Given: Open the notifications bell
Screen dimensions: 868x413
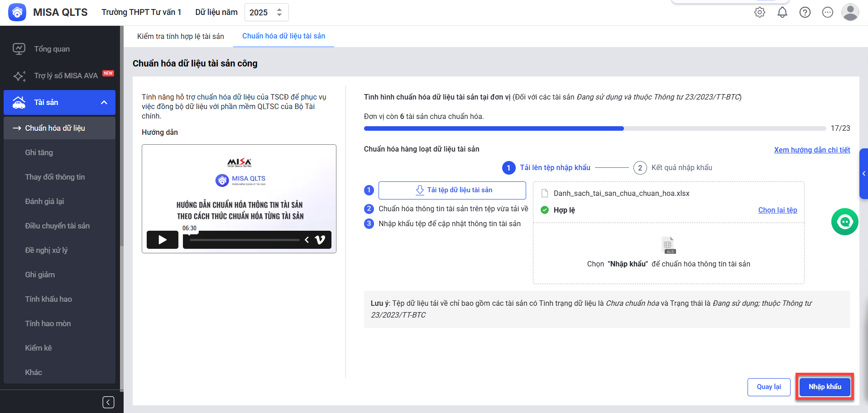Looking at the screenshot, I should click(782, 13).
